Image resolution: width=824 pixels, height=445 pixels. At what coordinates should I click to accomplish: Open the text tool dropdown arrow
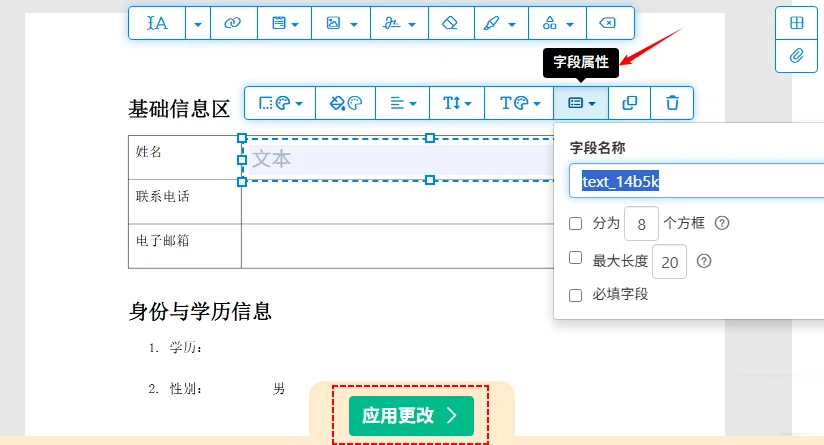coord(198,24)
